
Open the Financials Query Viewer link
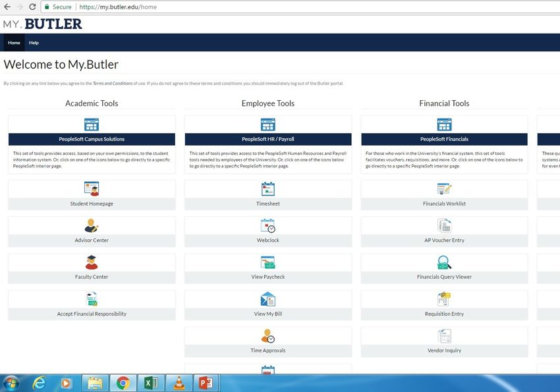(444, 277)
